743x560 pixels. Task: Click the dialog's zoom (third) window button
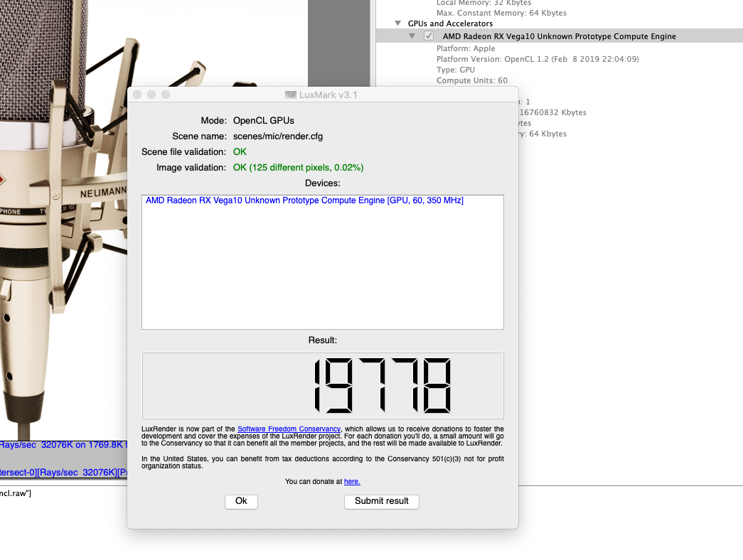166,95
